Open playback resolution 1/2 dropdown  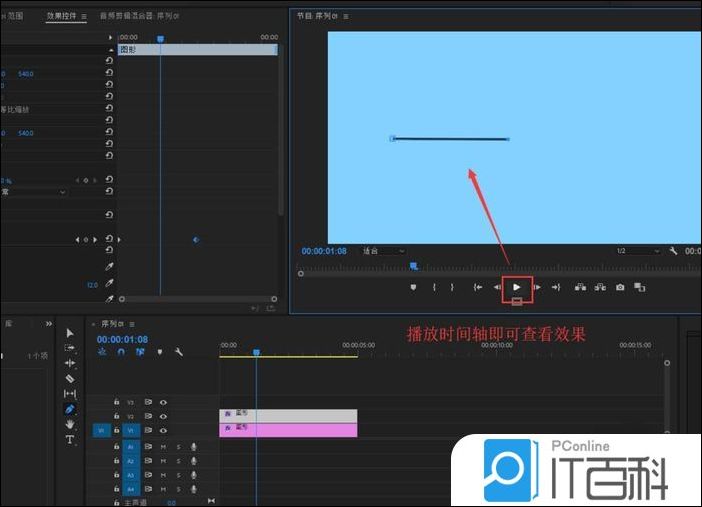click(639, 251)
